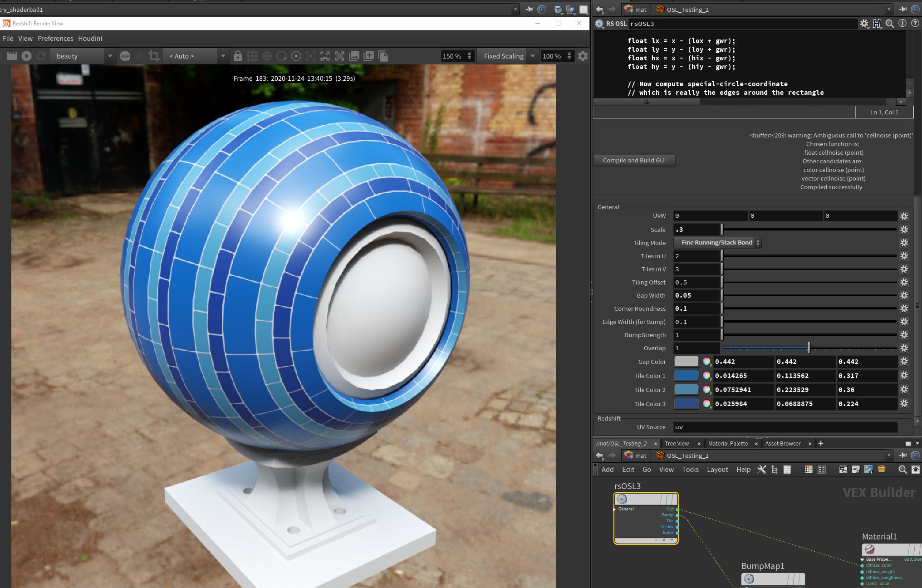922x588 pixels.
Task: Switch to the Material Palette tab
Action: click(728, 443)
